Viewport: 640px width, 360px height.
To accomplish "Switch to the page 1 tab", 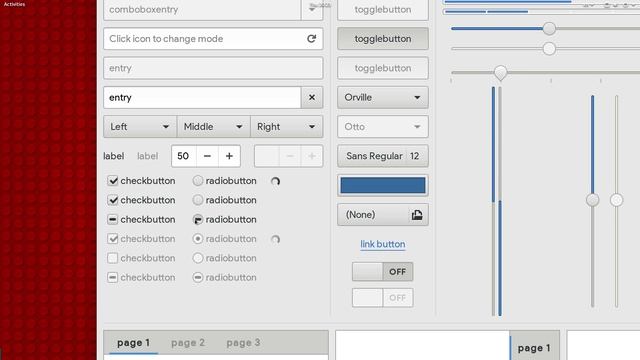I will pos(133,343).
